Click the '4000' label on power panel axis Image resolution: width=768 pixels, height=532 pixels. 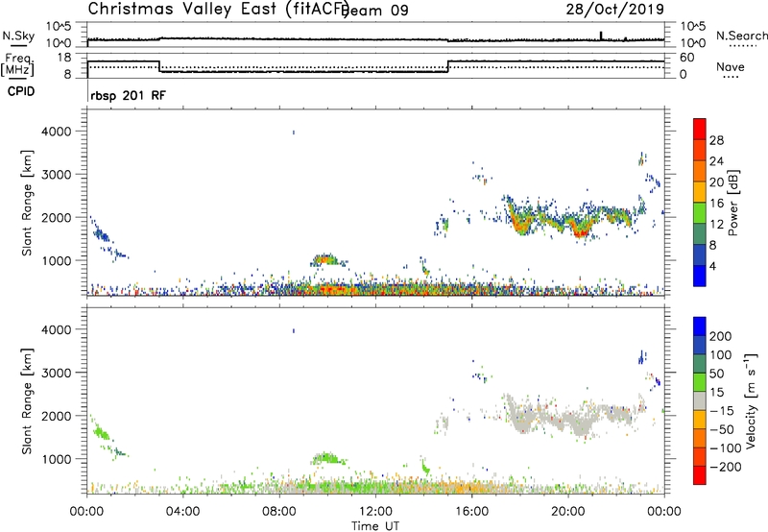[56, 132]
